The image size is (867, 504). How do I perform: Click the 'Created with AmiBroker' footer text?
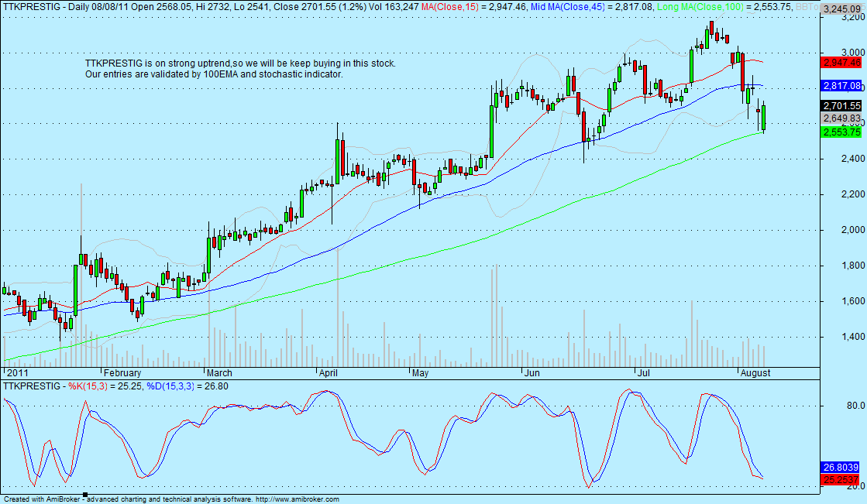tap(43, 499)
